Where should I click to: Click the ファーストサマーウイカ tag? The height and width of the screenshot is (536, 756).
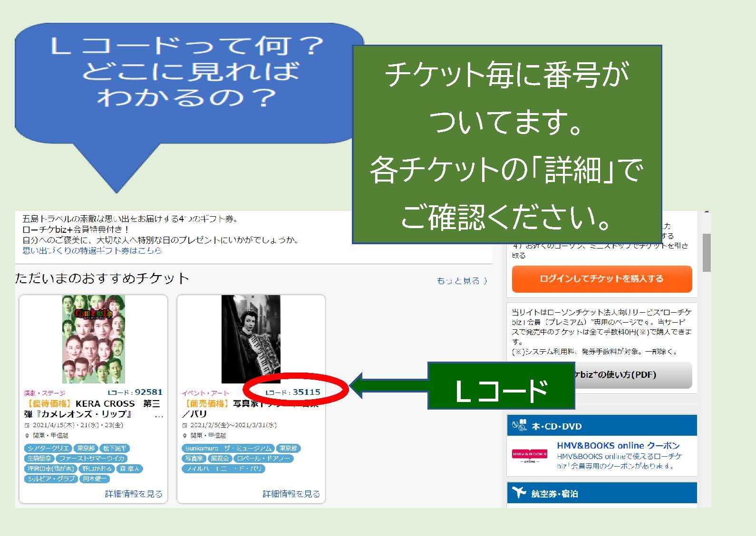[x=91, y=459]
